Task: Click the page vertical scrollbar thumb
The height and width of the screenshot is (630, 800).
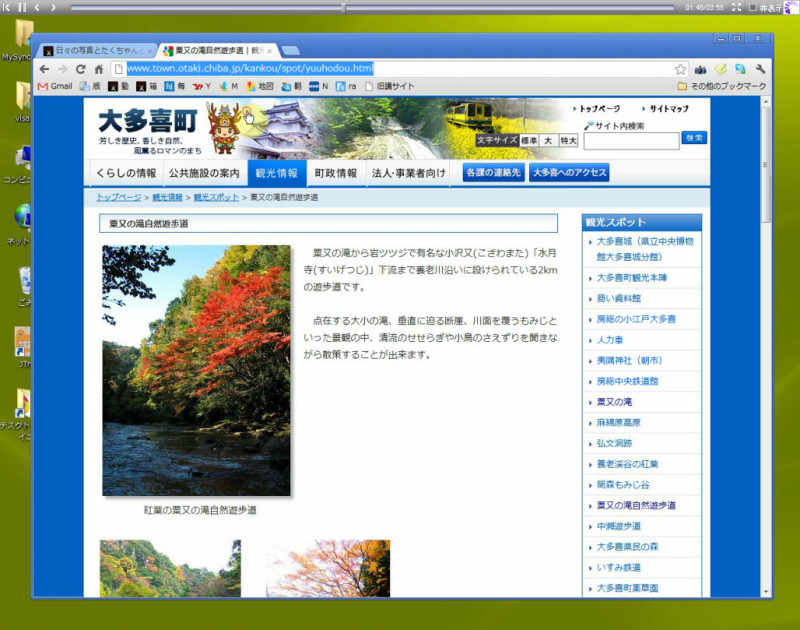Action: (x=765, y=164)
